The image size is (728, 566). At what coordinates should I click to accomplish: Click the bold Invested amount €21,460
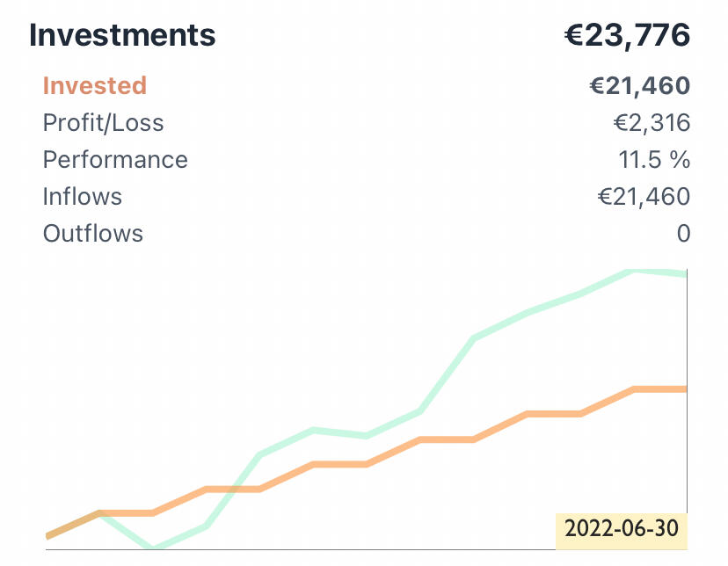(x=639, y=86)
